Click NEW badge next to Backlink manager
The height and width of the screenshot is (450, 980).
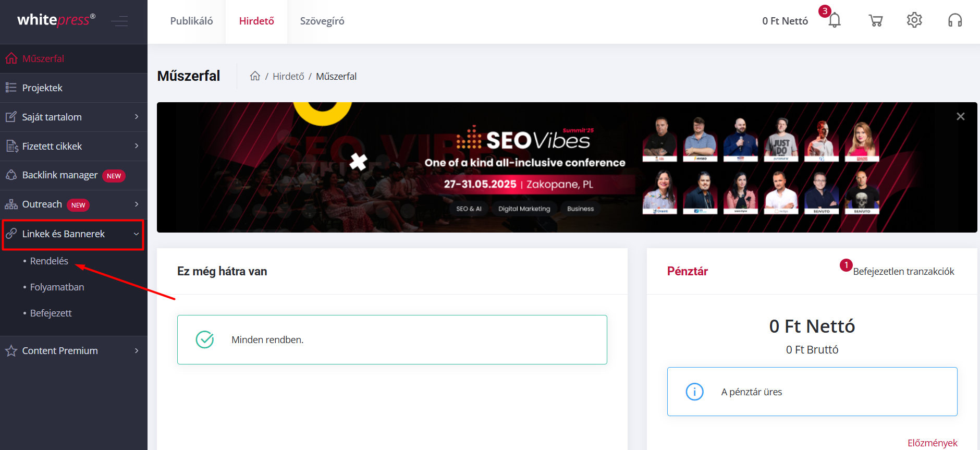114,176
